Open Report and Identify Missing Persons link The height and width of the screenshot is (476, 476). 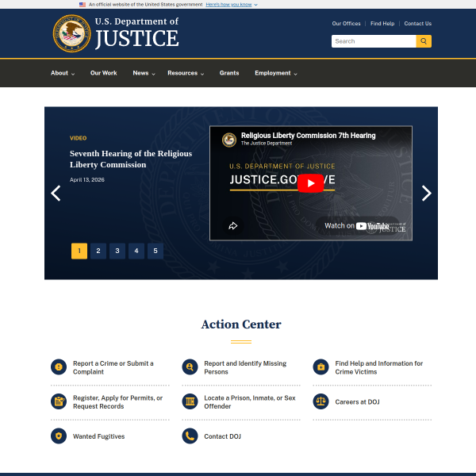245,367
